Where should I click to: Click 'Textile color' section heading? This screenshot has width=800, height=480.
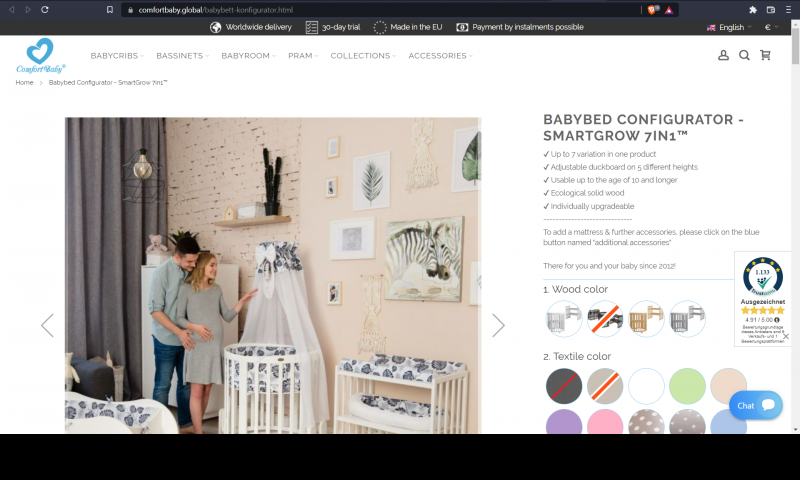click(x=577, y=357)
